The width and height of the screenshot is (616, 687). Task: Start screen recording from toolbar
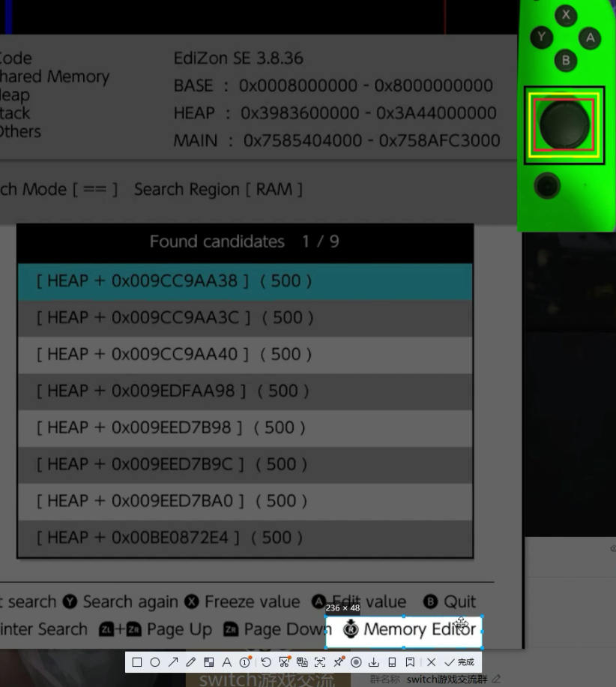point(356,662)
